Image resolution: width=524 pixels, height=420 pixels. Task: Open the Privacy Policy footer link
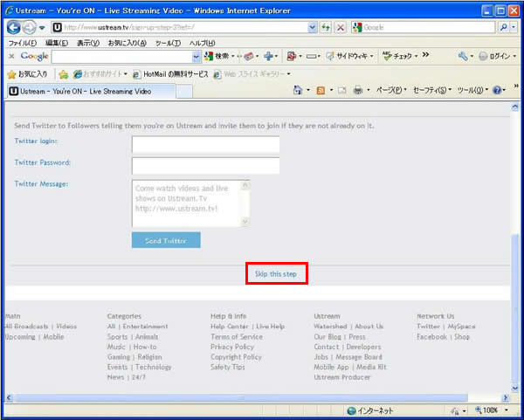pos(232,347)
